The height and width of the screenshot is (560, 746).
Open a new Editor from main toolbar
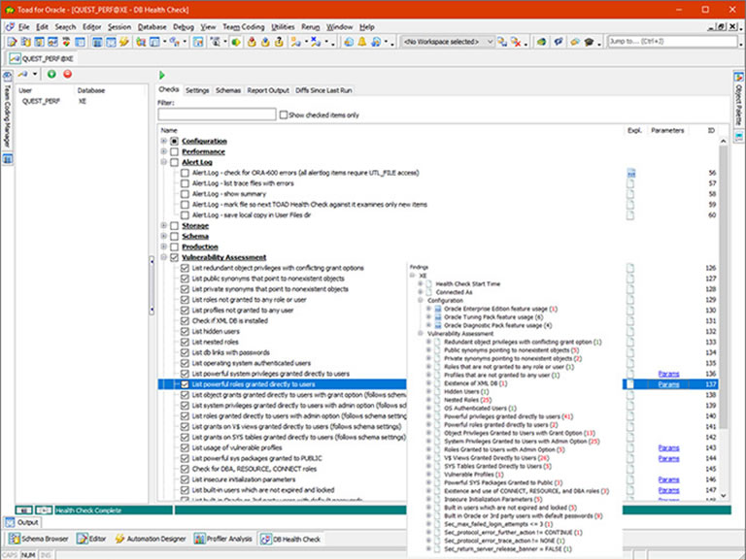tap(12, 42)
